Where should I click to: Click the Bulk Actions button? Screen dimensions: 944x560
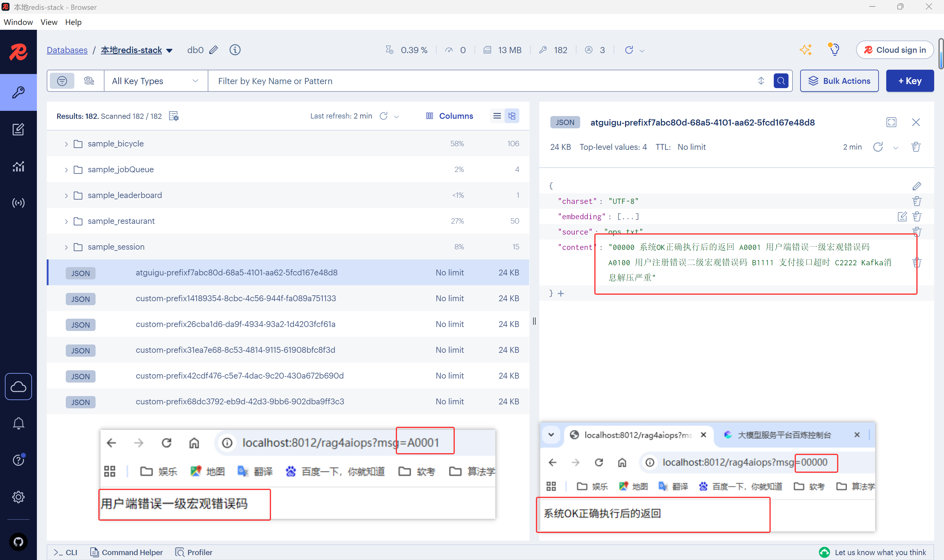point(839,81)
